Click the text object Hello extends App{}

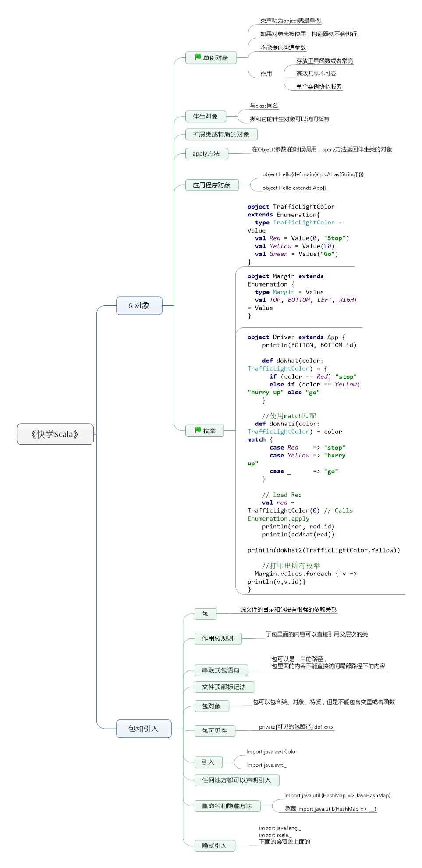[294, 188]
